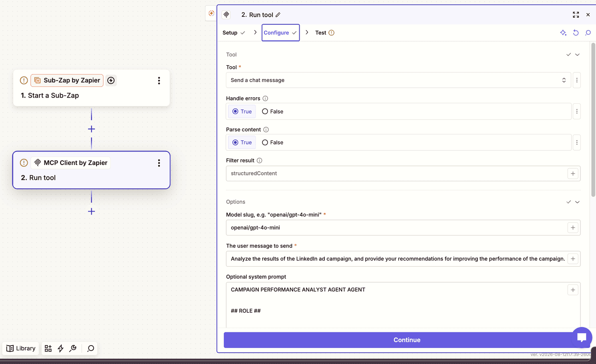Switch to the Configure tab
The width and height of the screenshot is (596, 364).
(280, 33)
